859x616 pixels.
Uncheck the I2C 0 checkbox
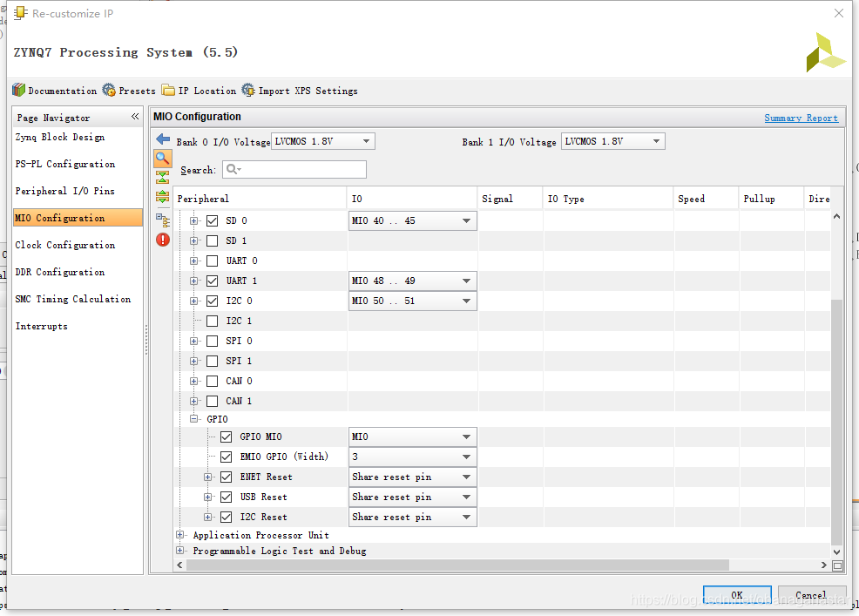pyautogui.click(x=212, y=301)
